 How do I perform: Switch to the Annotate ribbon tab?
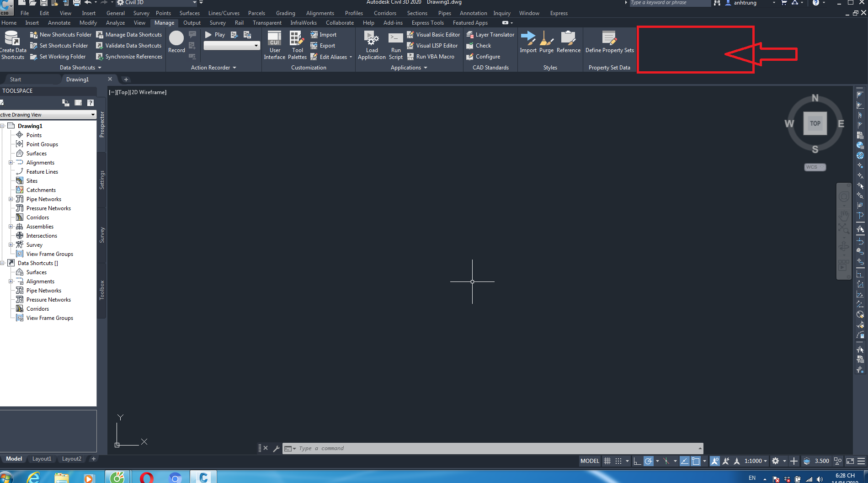(59, 22)
